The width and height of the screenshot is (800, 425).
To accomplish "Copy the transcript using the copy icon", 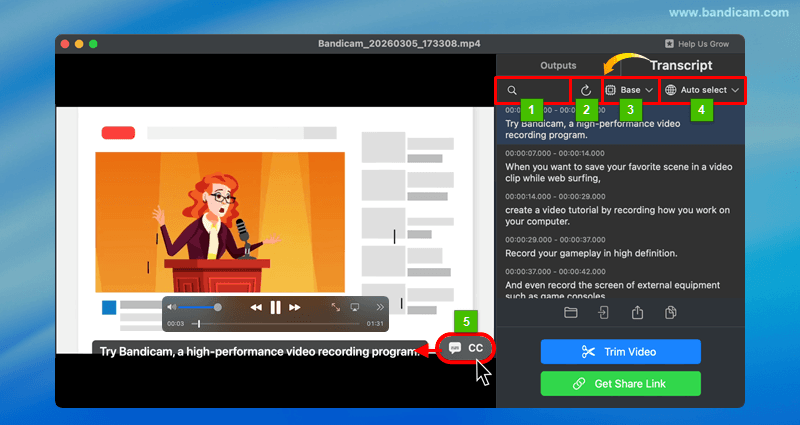I will (671, 313).
